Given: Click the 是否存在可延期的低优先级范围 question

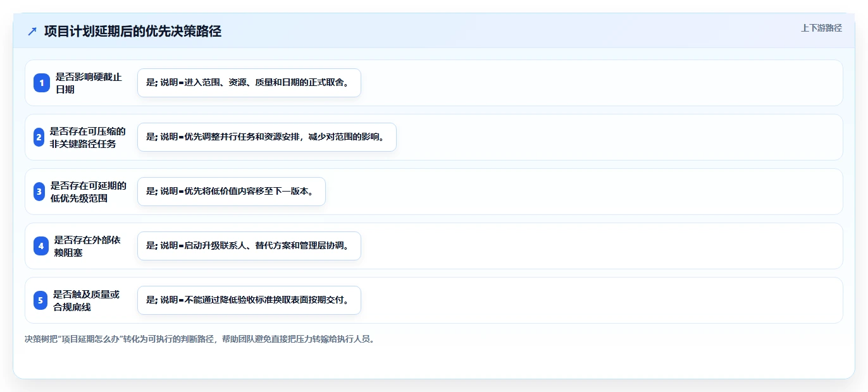Looking at the screenshot, I should [x=89, y=192].
